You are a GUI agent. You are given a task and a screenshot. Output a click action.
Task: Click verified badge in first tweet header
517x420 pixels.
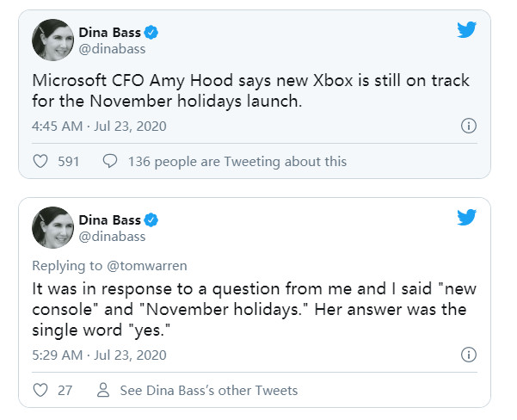click(x=151, y=33)
